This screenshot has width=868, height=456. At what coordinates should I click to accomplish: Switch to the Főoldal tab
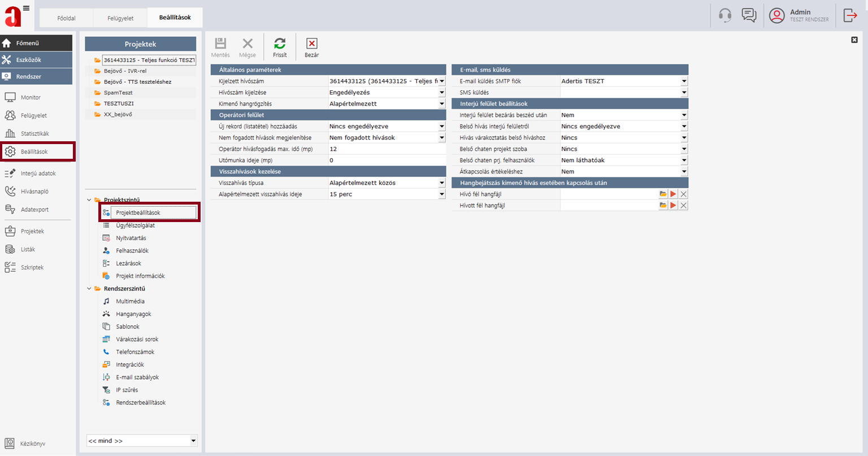(x=66, y=18)
